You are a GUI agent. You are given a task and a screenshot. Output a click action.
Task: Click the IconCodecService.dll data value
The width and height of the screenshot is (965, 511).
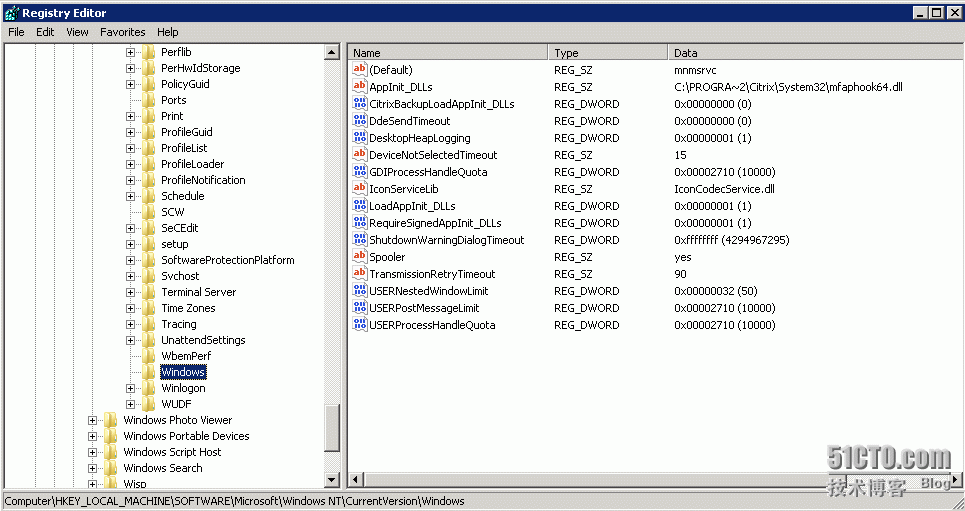(x=724, y=189)
